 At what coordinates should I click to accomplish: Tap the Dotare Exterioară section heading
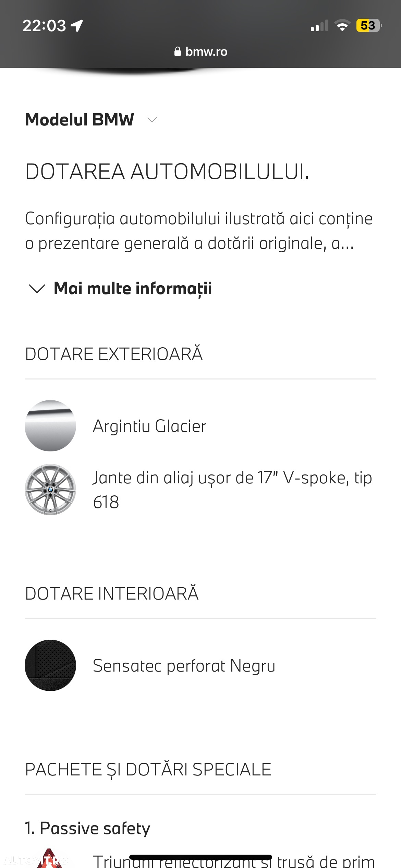click(x=114, y=353)
